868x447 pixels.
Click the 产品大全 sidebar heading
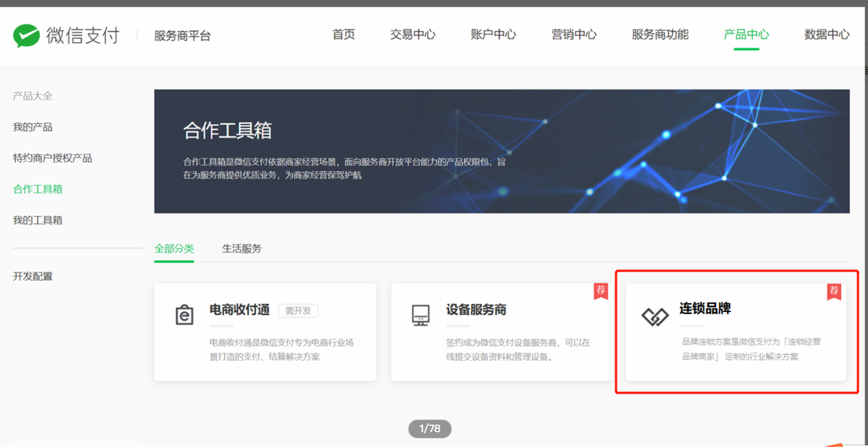(33, 96)
